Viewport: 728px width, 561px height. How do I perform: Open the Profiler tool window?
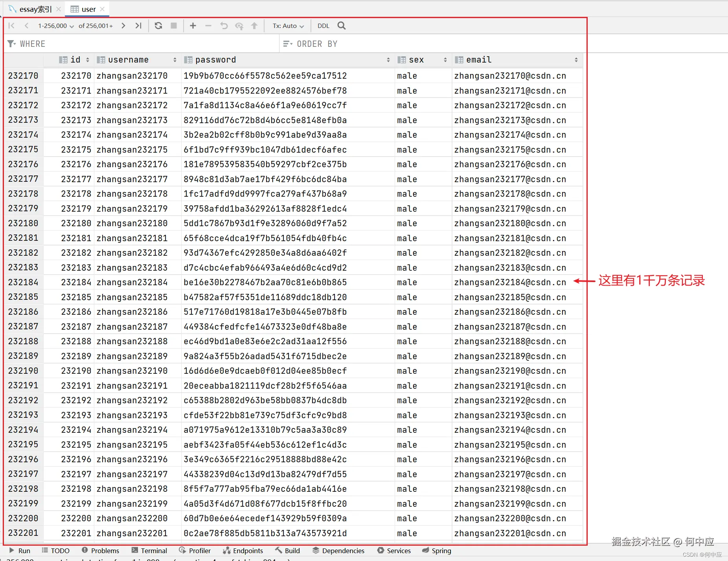(x=195, y=551)
